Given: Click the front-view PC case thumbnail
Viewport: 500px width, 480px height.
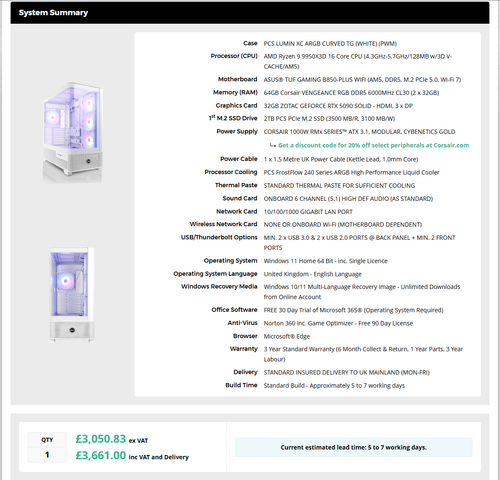Looking at the screenshot, I should coord(72,295).
